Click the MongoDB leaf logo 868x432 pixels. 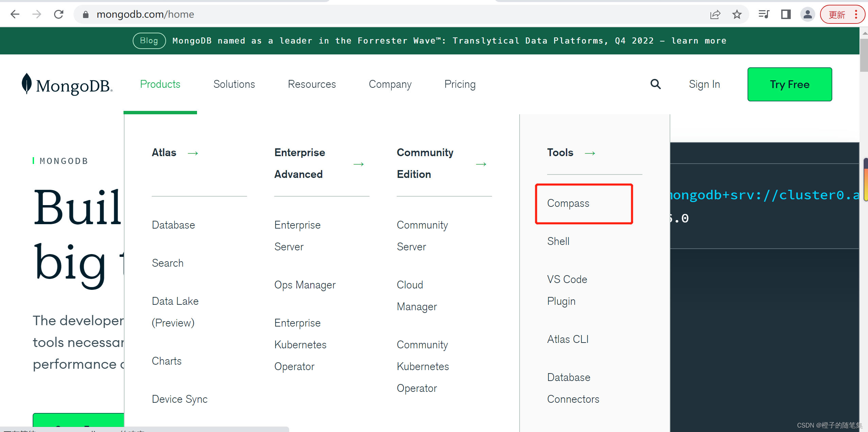click(x=27, y=83)
